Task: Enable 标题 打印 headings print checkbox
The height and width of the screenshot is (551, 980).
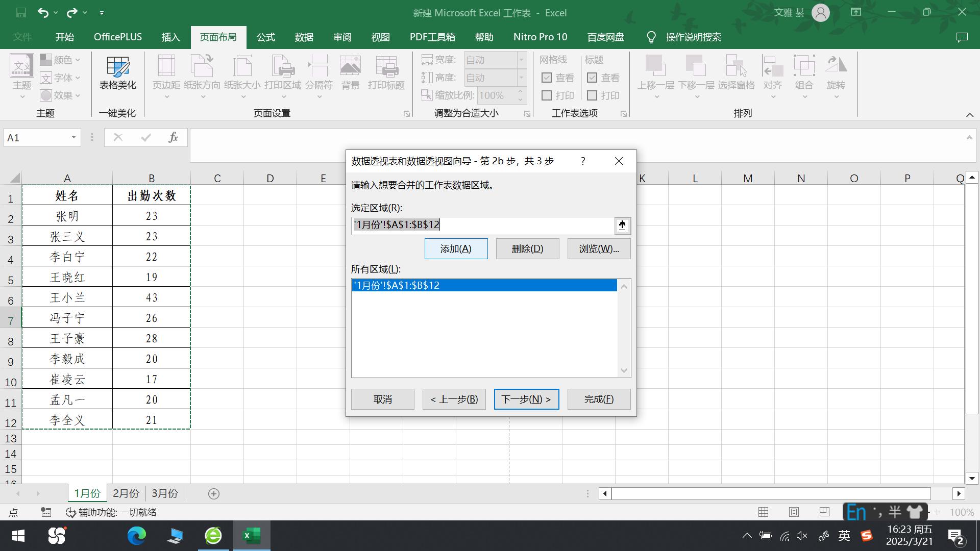Action: click(x=592, y=95)
